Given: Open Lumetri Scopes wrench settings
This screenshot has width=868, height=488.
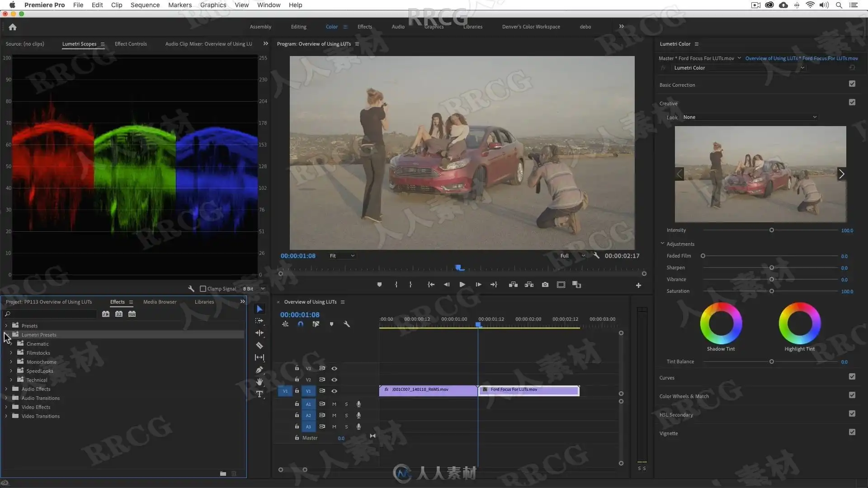Looking at the screenshot, I should (191, 289).
